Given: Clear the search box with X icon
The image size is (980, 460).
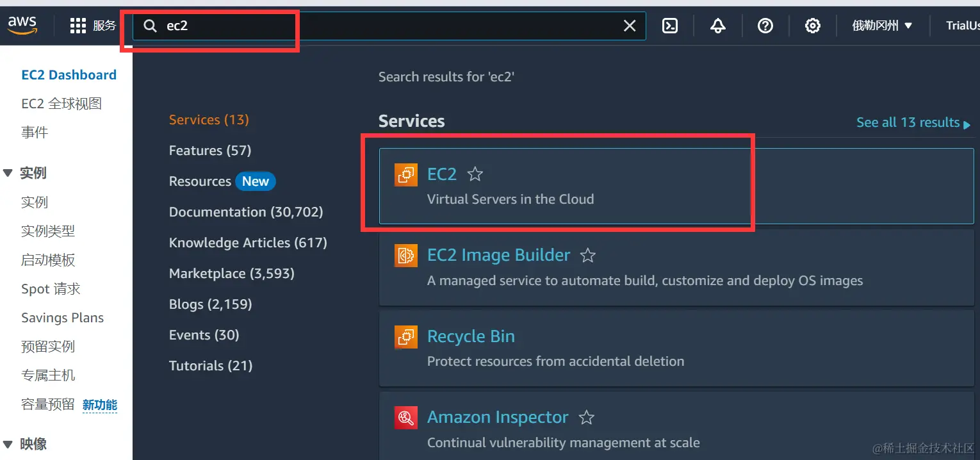Looking at the screenshot, I should [x=630, y=26].
